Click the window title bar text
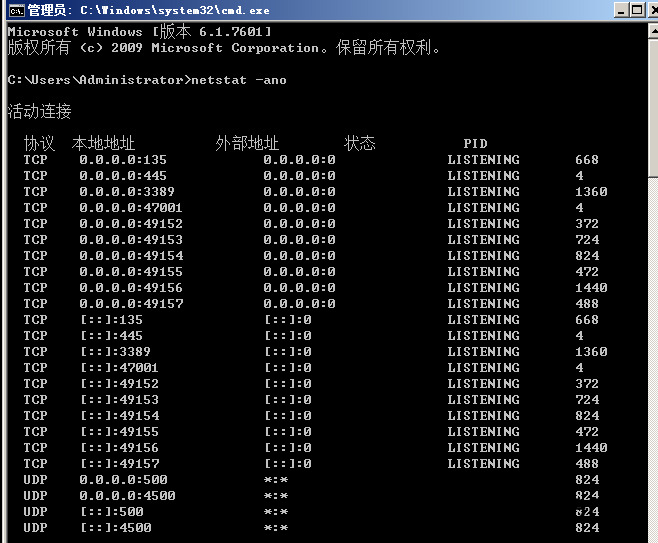The height and width of the screenshot is (543, 658). 149,10
